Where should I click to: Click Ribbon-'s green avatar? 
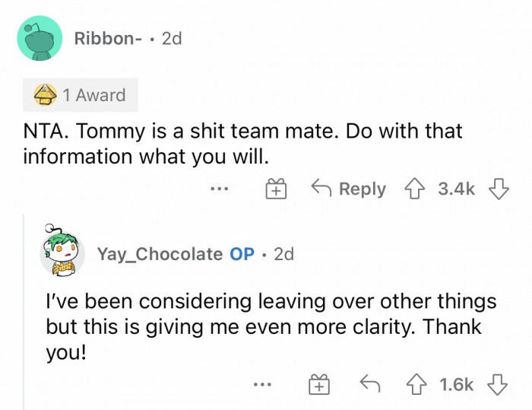point(40,38)
